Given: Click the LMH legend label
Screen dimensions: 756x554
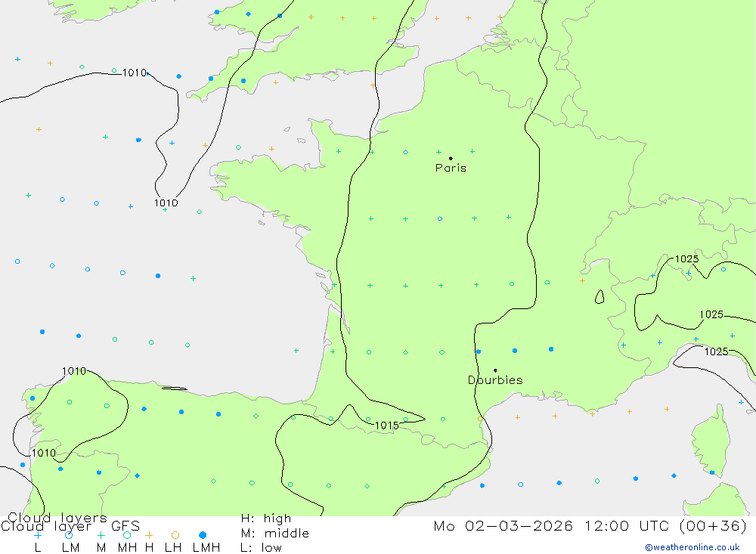Looking at the screenshot, I should point(206,548).
